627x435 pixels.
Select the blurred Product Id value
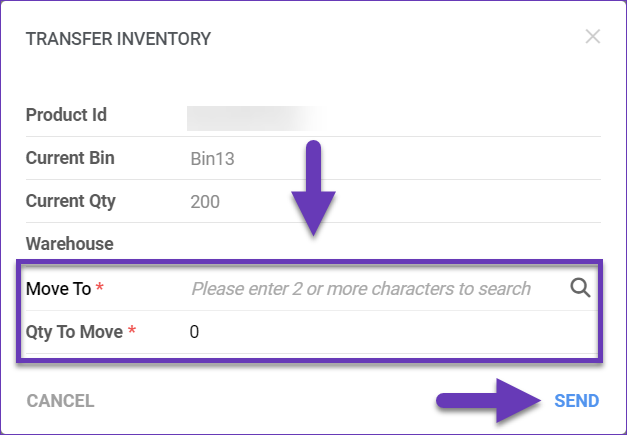point(254,117)
